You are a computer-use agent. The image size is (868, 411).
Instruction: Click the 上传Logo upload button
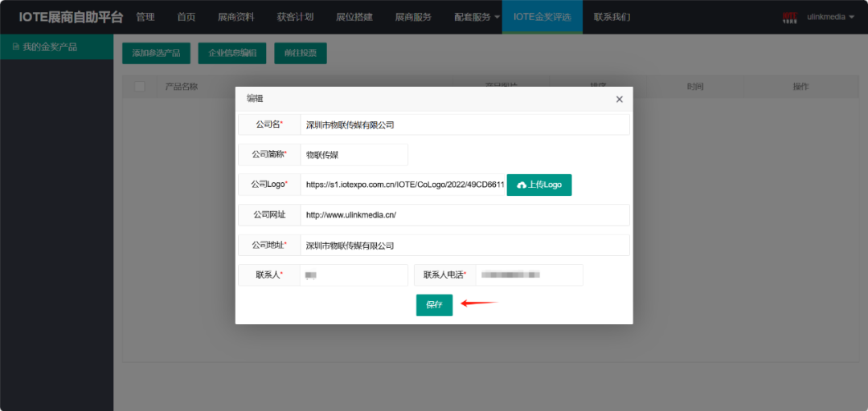(539, 185)
